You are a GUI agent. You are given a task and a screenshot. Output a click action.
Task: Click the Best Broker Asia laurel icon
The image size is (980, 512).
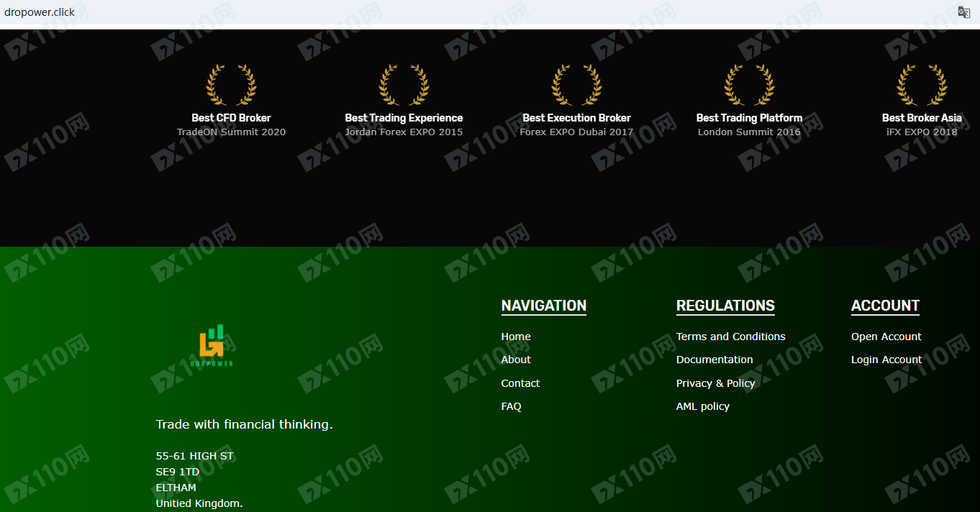922,85
